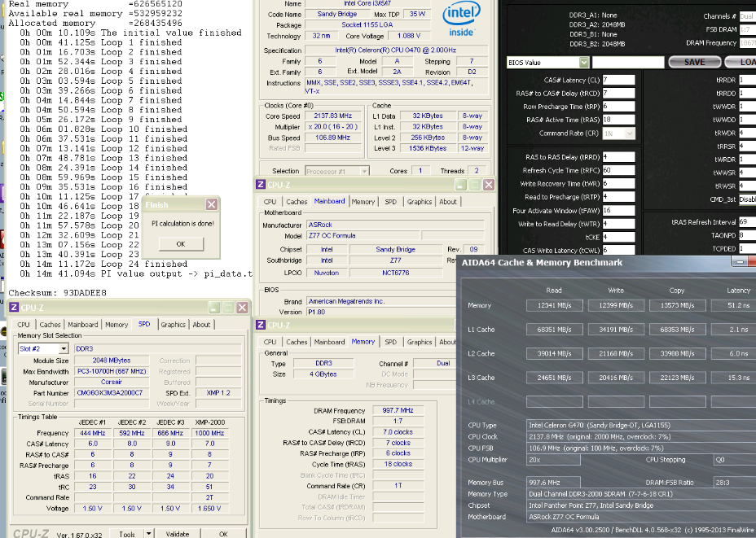Click the AIDA64 Memory Read 12341 MB/s result
756x538 pixels.
555,305
